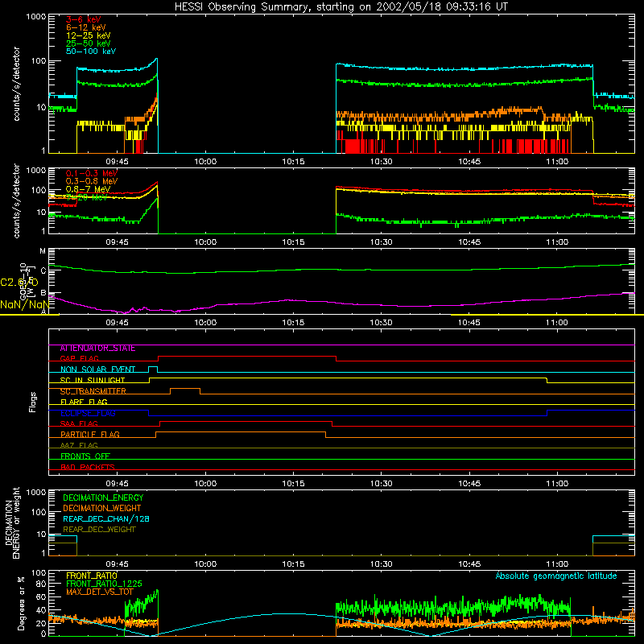Image resolution: width=644 pixels, height=644 pixels.
Task: Select the yellow 12-25 keV legend label
Action: tap(88, 35)
